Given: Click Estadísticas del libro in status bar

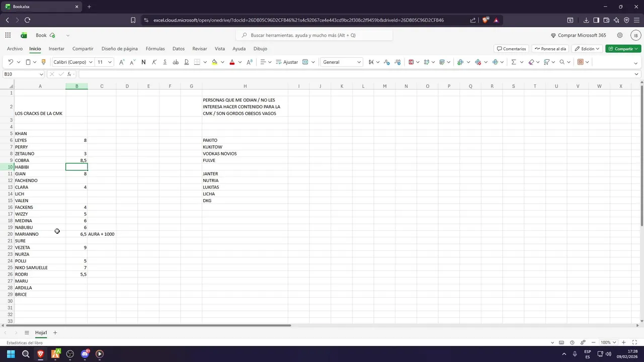Looking at the screenshot, I should (x=25, y=343).
